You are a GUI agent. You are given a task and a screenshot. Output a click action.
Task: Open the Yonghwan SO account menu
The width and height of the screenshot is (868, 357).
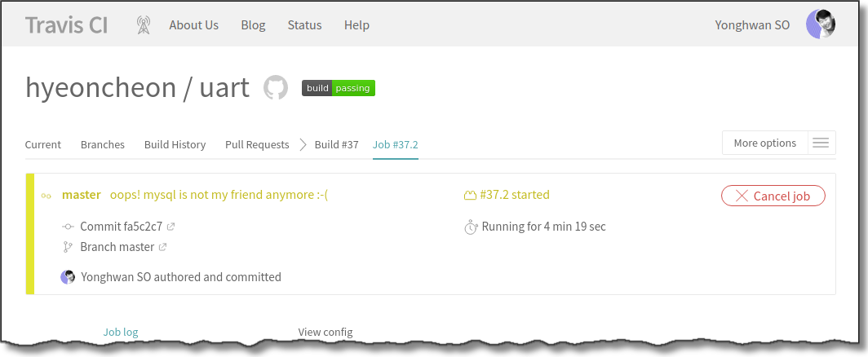tap(752, 25)
